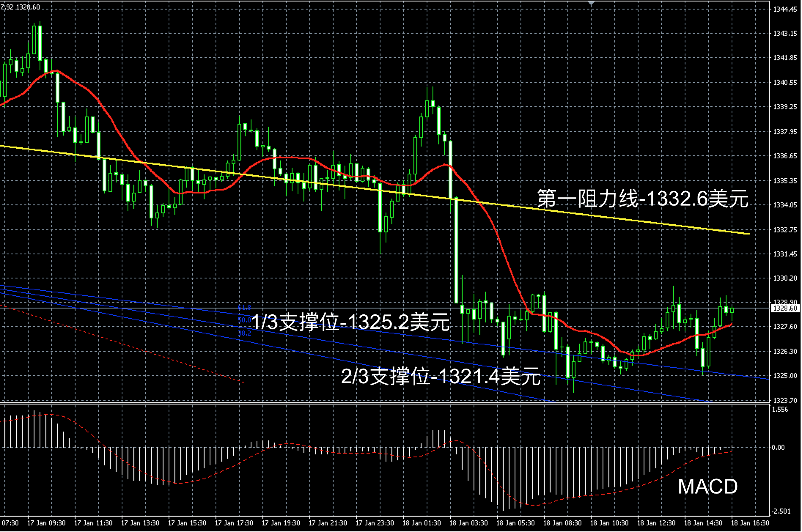Image resolution: width=802 pixels, height=532 pixels.
Task: Click the chart shift triangle marker at top
Action: tap(591, 3)
